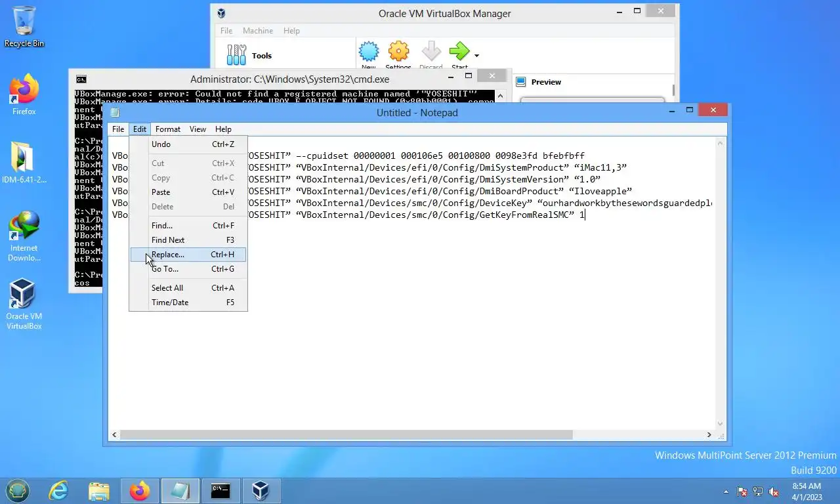Image resolution: width=840 pixels, height=504 pixels.
Task: Choose Select All from the Edit menu
Action: tap(188, 288)
